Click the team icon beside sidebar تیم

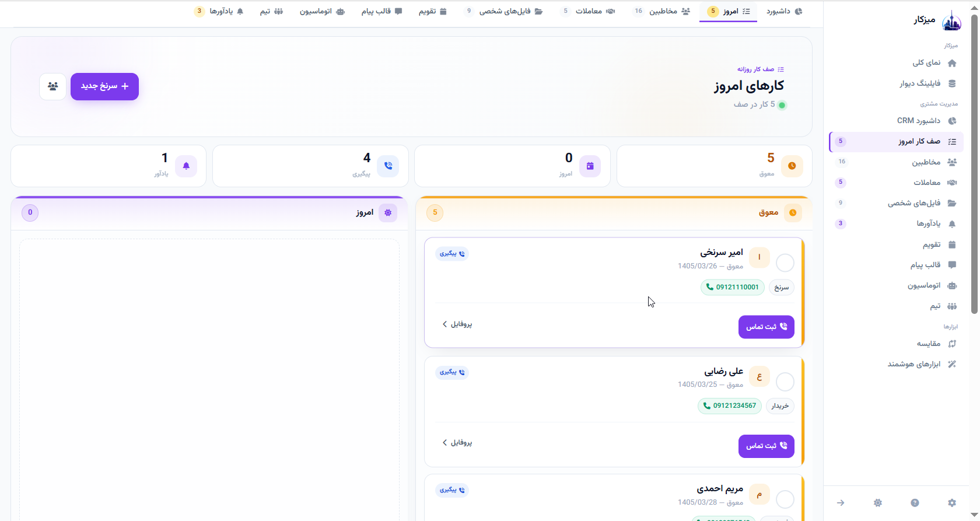[952, 306]
